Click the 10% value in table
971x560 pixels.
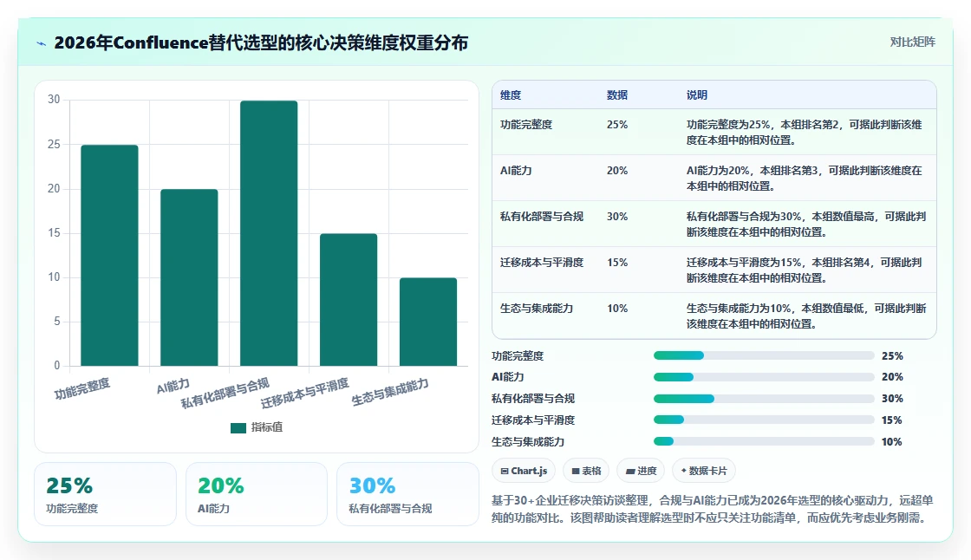tap(617, 309)
